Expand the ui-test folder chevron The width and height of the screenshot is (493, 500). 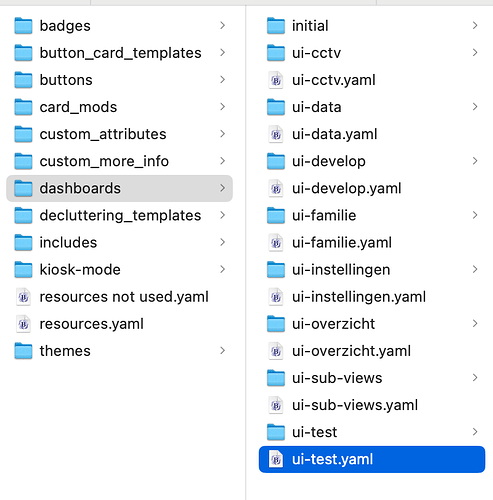pos(475,432)
